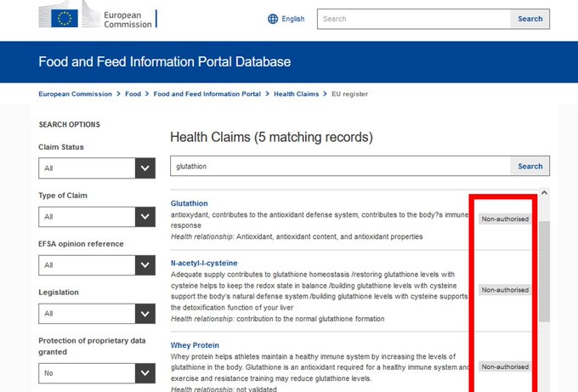The height and width of the screenshot is (392, 578).
Task: Open the Whey Protein claim record
Action: click(195, 345)
